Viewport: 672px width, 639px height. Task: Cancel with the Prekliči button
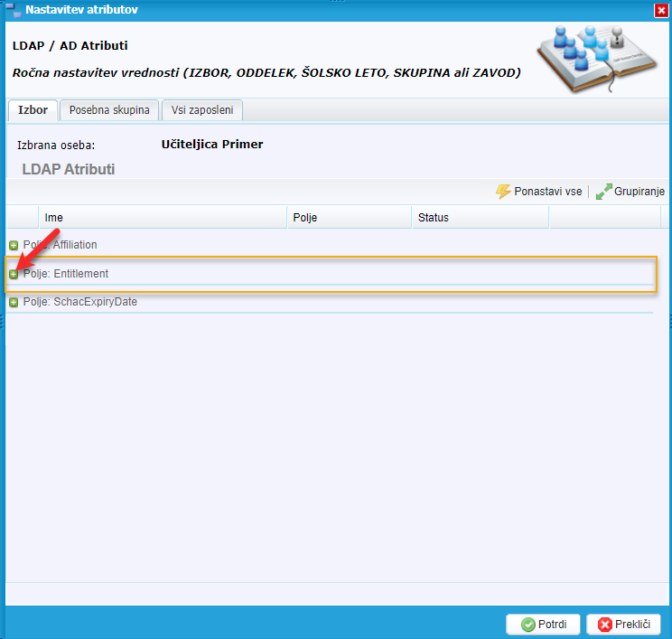coord(623,625)
